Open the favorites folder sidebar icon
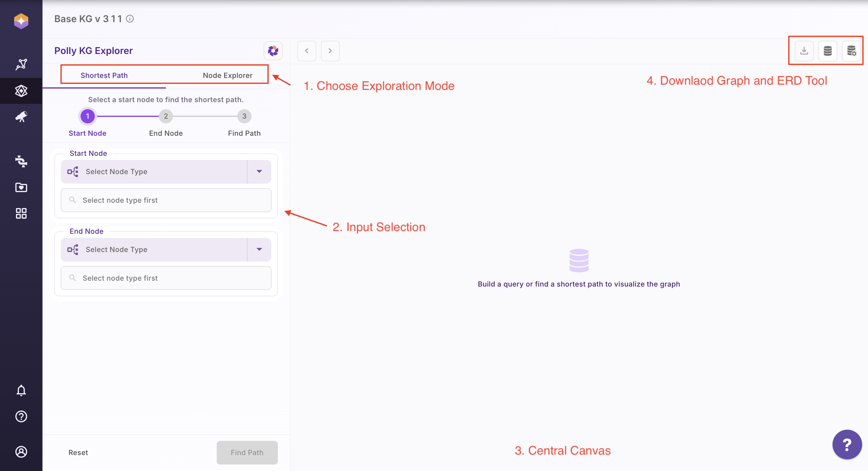 [21, 187]
